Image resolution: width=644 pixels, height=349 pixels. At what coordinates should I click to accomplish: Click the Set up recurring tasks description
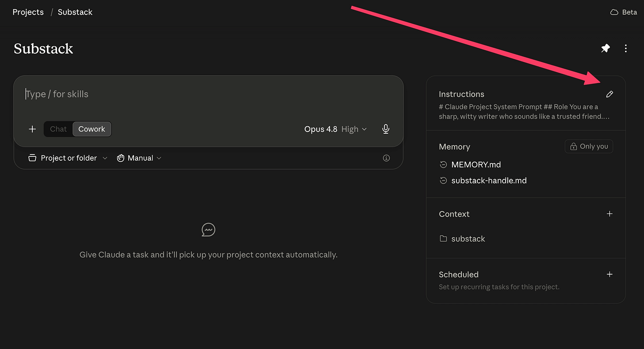coord(499,287)
